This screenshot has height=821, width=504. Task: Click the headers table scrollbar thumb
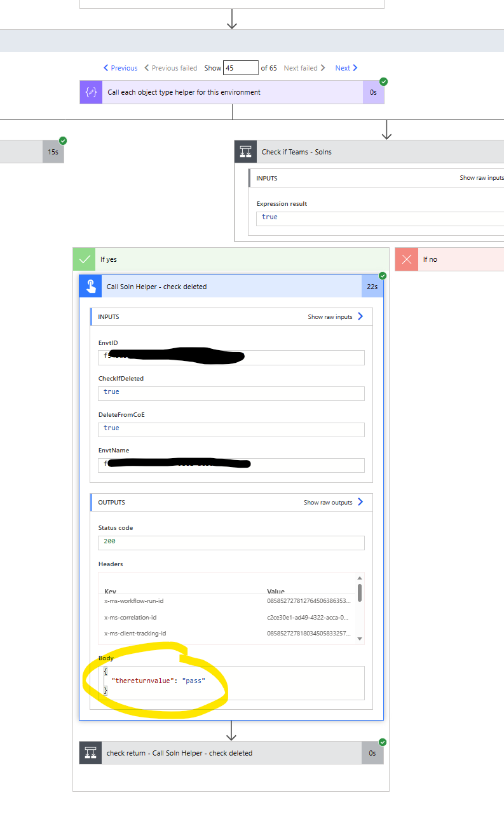[x=360, y=593]
